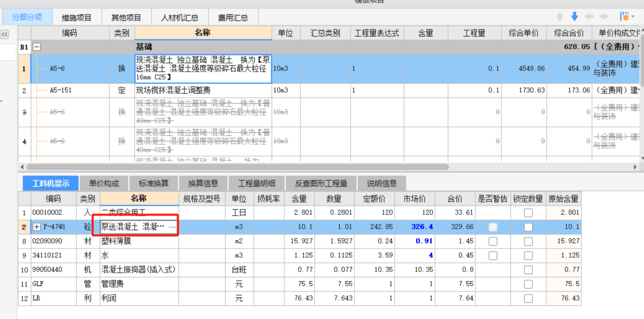This screenshot has height=319, width=644.
Task: Open the 其他项目 tab
Action: pos(126,18)
